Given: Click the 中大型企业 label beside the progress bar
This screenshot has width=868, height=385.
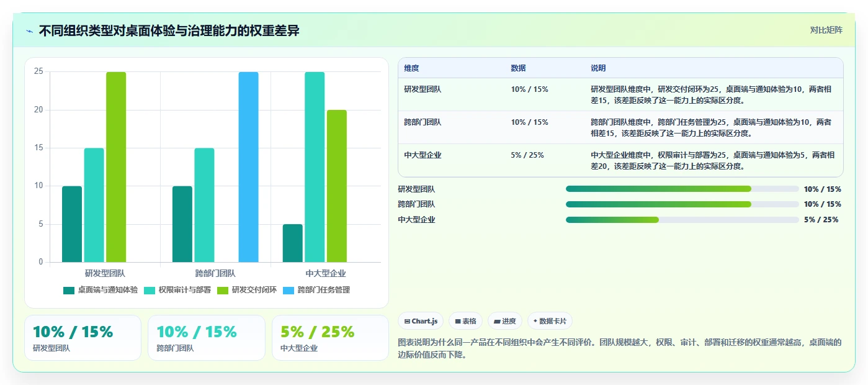Looking at the screenshot, I should 416,220.
